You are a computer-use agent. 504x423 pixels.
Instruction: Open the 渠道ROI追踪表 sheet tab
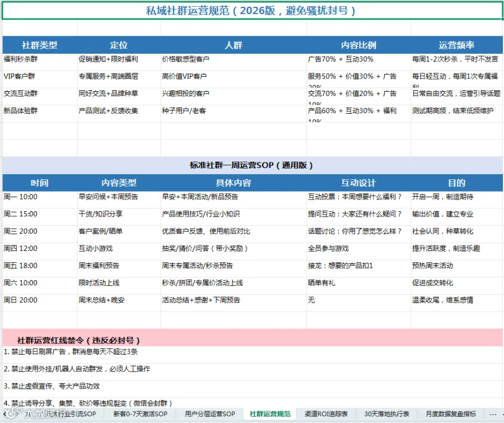tap(326, 413)
